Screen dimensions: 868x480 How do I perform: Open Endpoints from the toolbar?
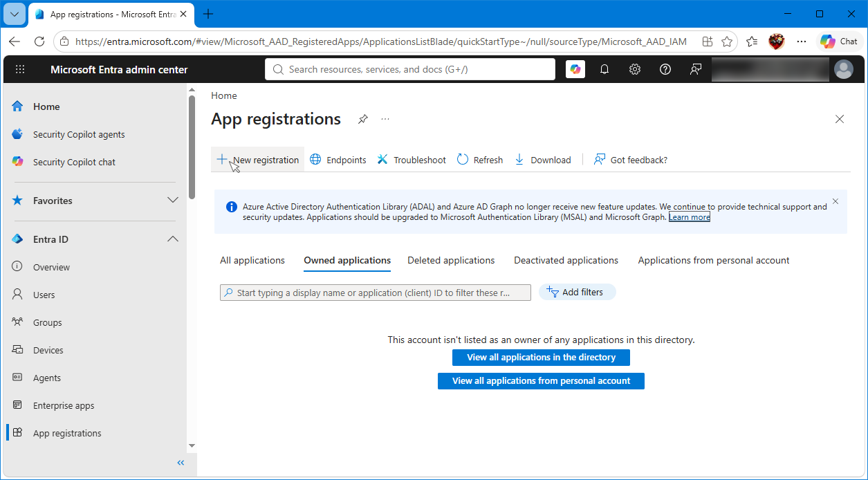(338, 160)
